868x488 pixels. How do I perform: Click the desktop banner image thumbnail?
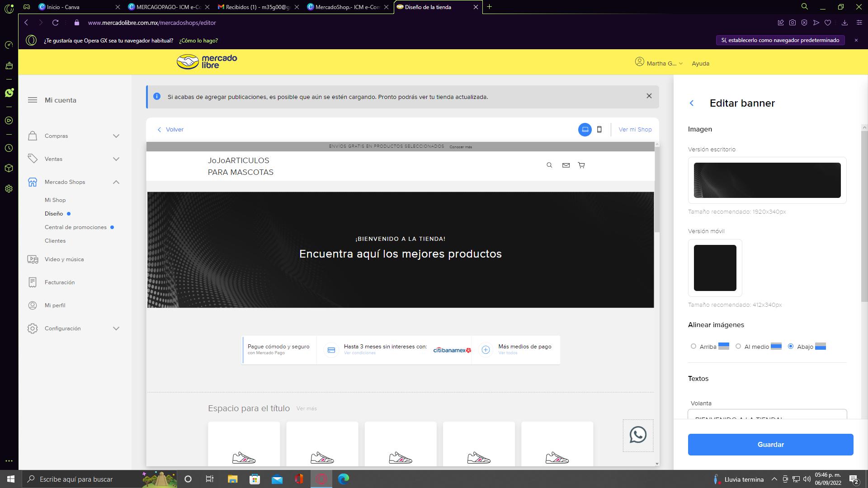(x=767, y=180)
